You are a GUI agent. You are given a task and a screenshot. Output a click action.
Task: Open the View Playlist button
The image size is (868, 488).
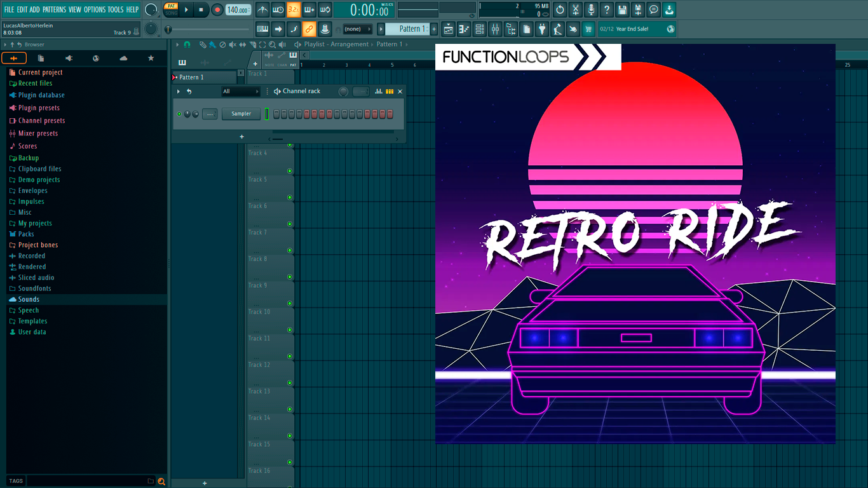click(448, 29)
